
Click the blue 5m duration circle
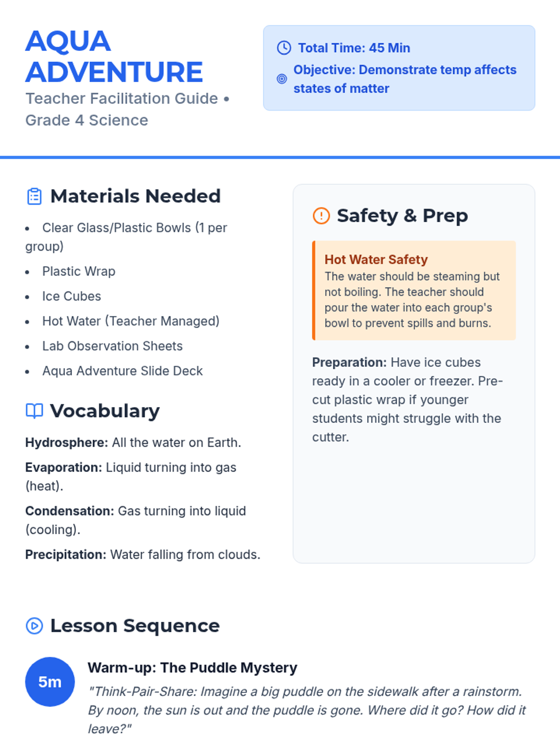click(50, 682)
